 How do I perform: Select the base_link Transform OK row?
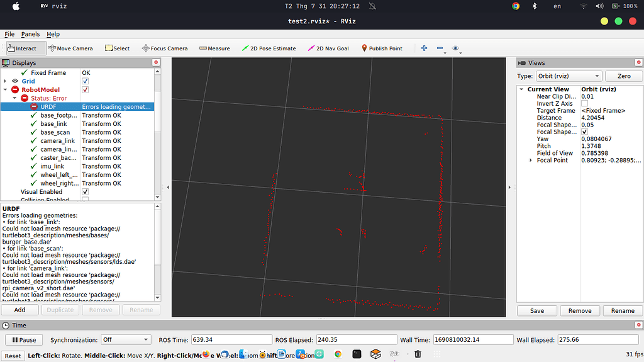coord(77,124)
